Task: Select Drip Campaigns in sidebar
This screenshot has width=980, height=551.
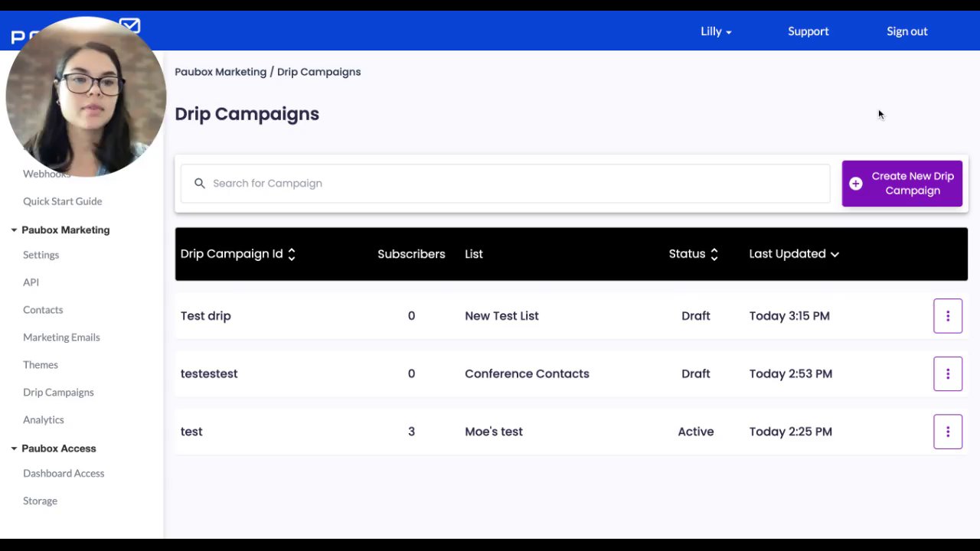Action: 58,393
